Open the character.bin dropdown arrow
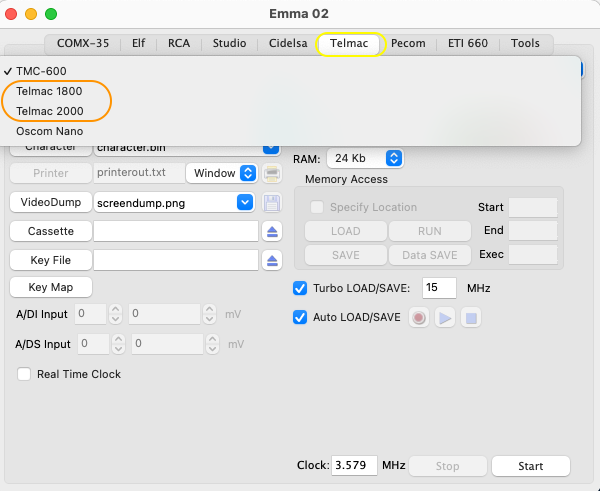600x491 pixels. (271, 147)
